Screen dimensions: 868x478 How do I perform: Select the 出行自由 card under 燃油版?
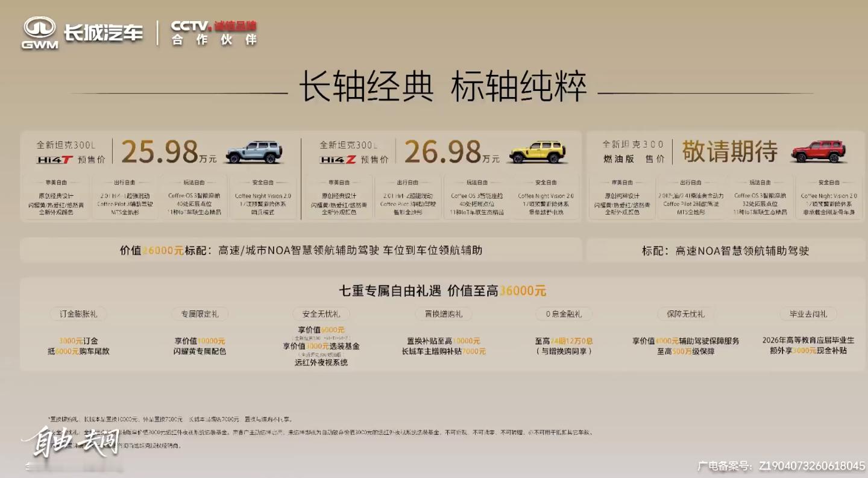(691, 197)
